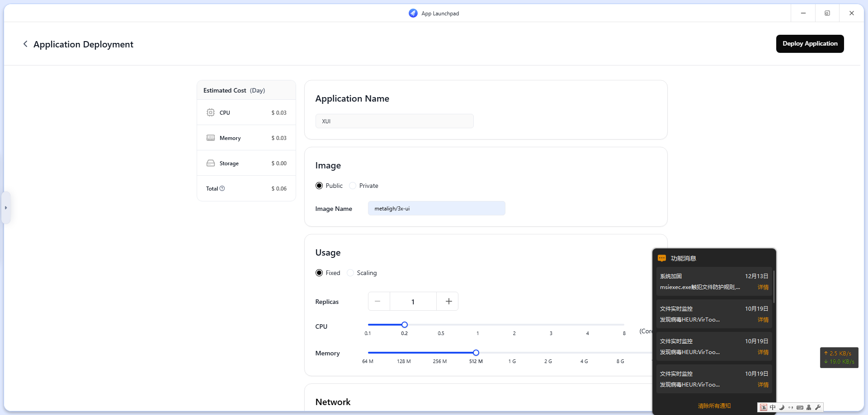
Task: Click the Image Name input field
Action: click(436, 208)
